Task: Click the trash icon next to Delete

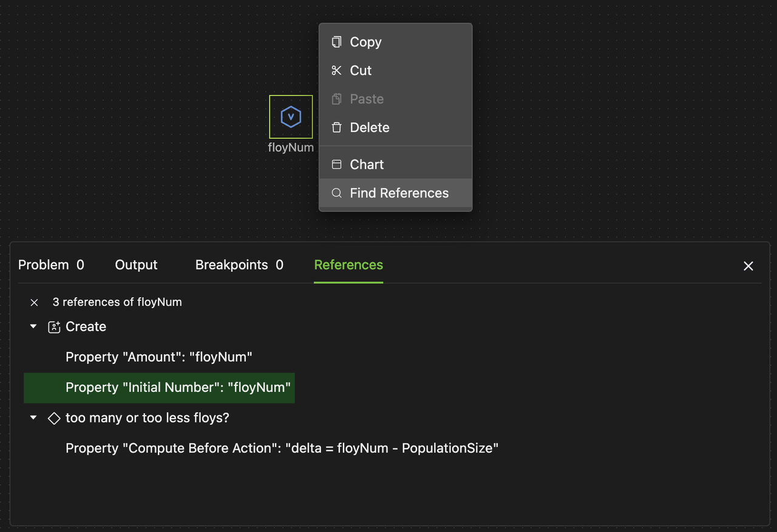Action: tap(336, 127)
